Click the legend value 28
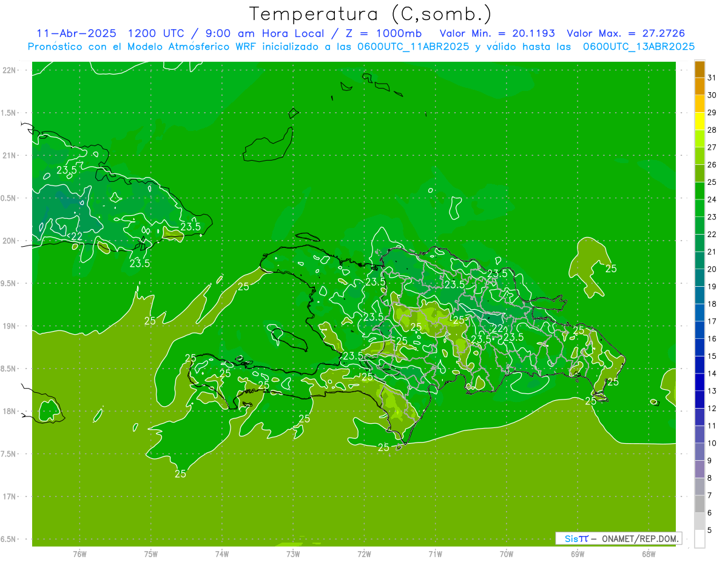728x562 pixels. pos(712,130)
